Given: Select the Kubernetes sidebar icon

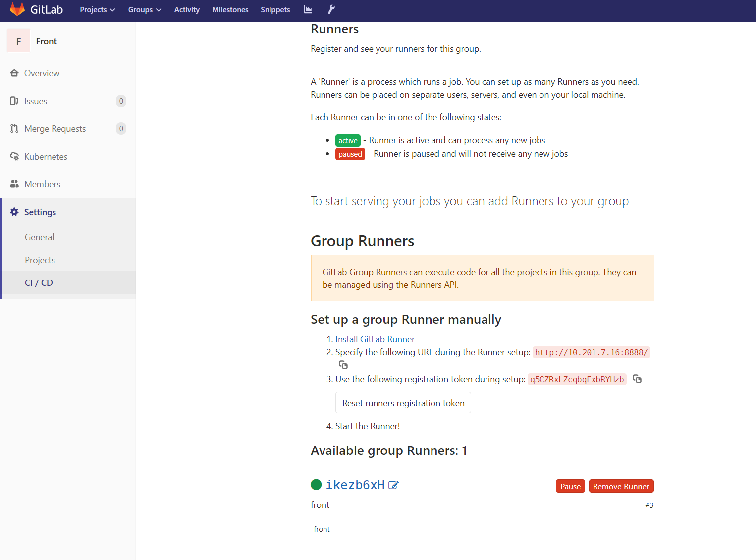Looking at the screenshot, I should [x=14, y=156].
